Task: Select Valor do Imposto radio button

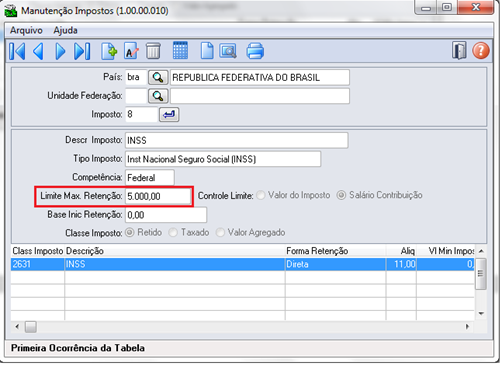Action: coord(261,195)
